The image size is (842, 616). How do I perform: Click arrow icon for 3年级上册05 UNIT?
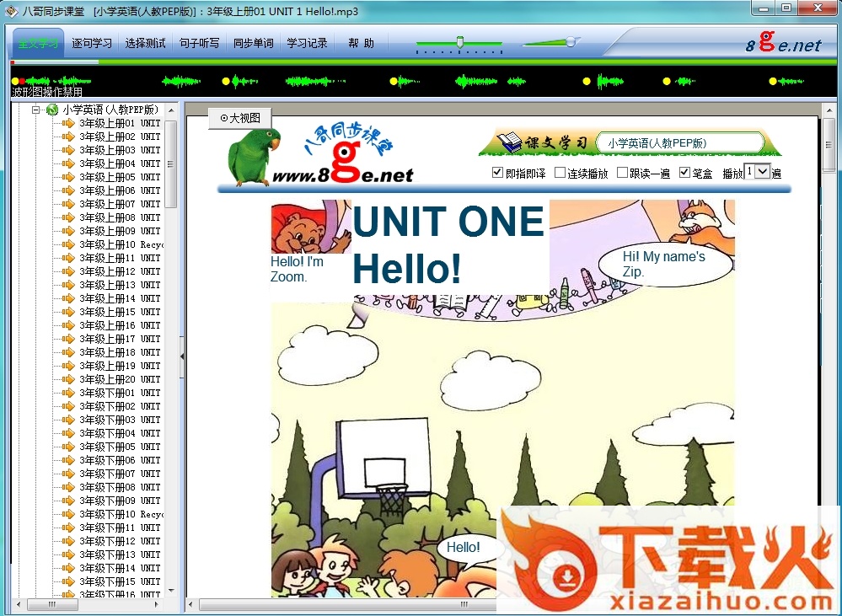(68, 177)
